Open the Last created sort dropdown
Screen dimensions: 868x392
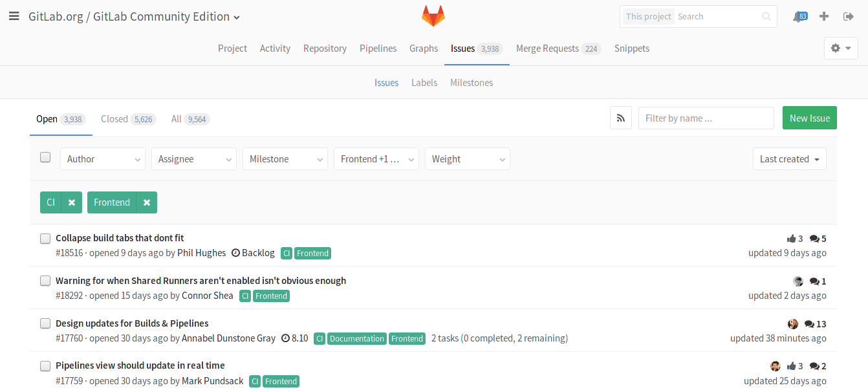pos(789,159)
